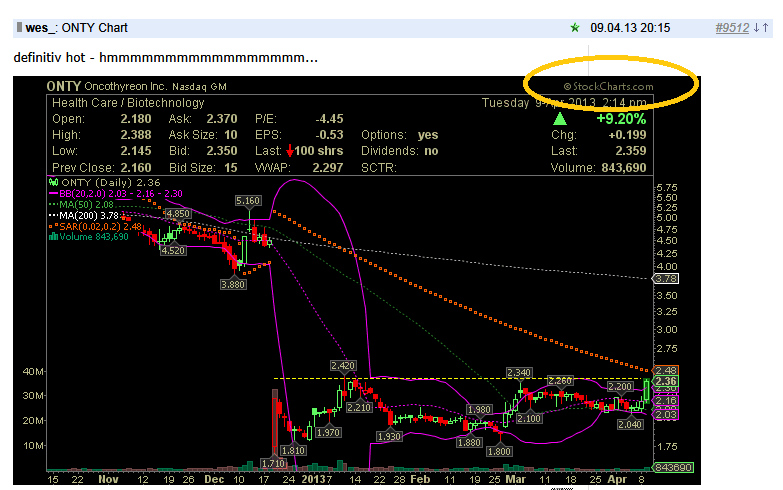This screenshot has height=490, width=783.
Task: Click the 3.880 low price label
Action: tap(233, 285)
